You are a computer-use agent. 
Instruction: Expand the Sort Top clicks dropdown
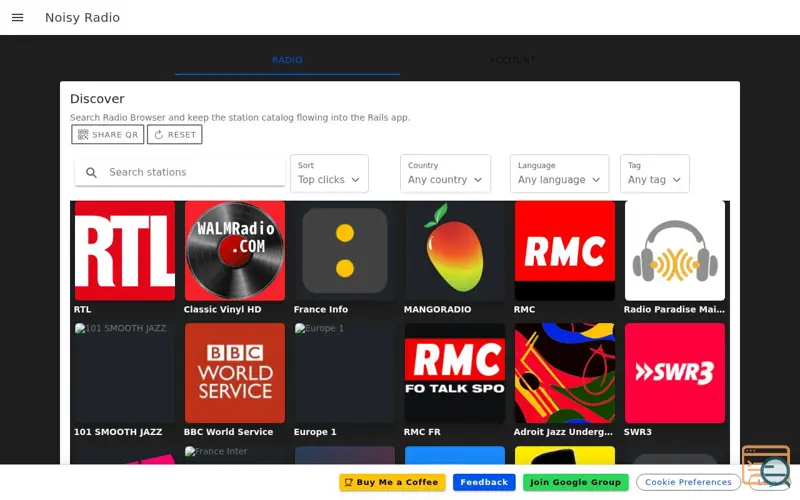[x=329, y=173]
